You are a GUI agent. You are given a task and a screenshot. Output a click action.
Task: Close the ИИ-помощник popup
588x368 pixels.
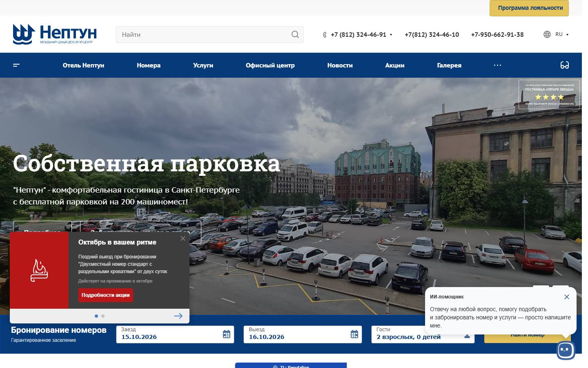(x=566, y=297)
